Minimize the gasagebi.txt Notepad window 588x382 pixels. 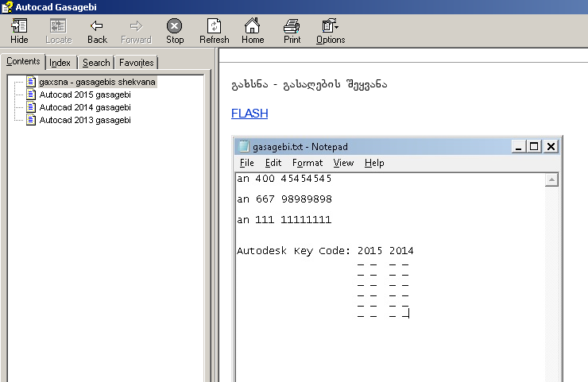point(518,146)
